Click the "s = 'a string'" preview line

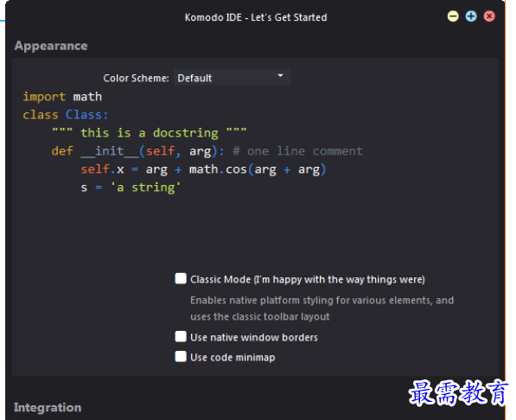(x=131, y=188)
